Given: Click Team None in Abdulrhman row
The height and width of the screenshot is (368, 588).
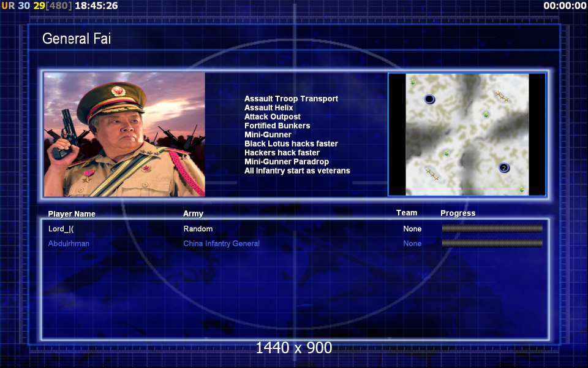Looking at the screenshot, I should (412, 243).
